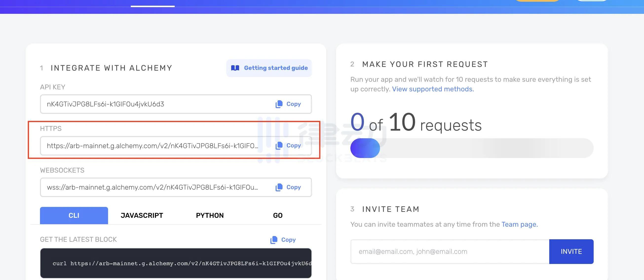Screen dimensions: 644x280
Task: Open the View supported methods link
Action: pos(433,89)
